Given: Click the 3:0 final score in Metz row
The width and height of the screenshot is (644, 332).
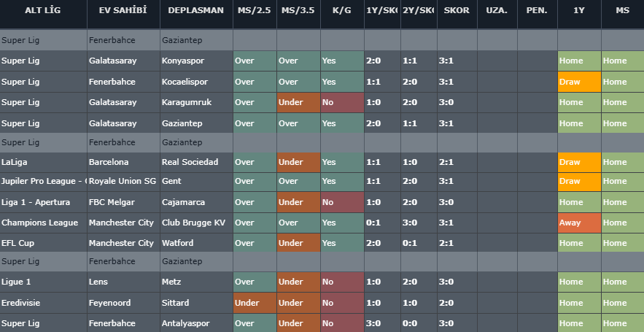Looking at the screenshot, I should [x=457, y=282].
